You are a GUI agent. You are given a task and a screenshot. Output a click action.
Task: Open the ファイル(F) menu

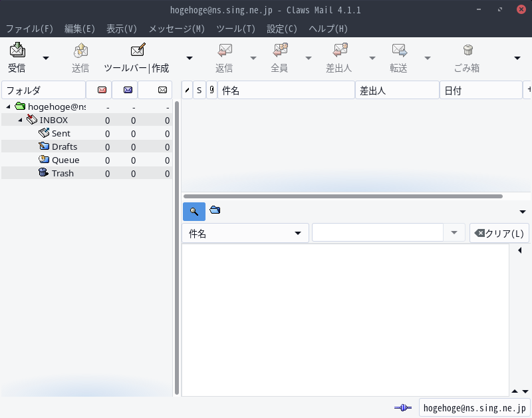coord(29,29)
